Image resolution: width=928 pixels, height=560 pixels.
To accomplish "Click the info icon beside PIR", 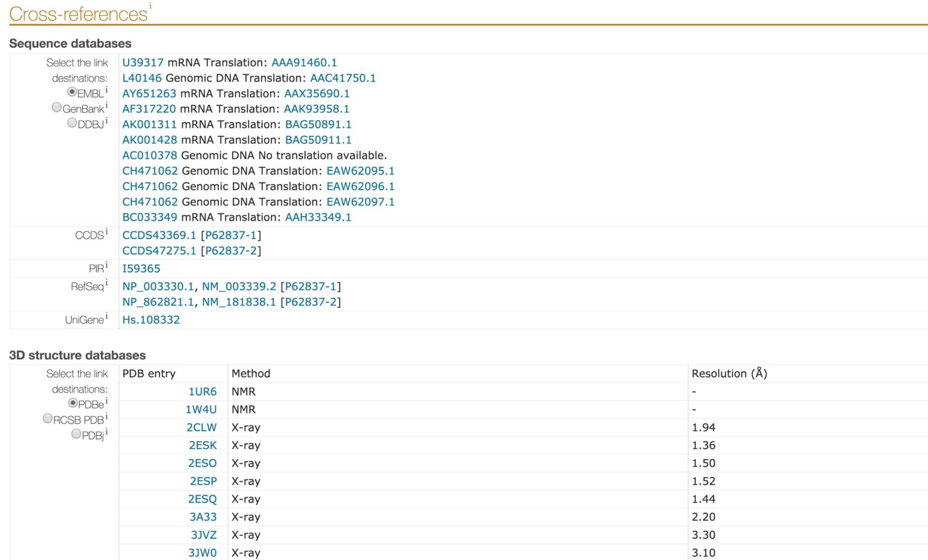I will pyautogui.click(x=106, y=265).
